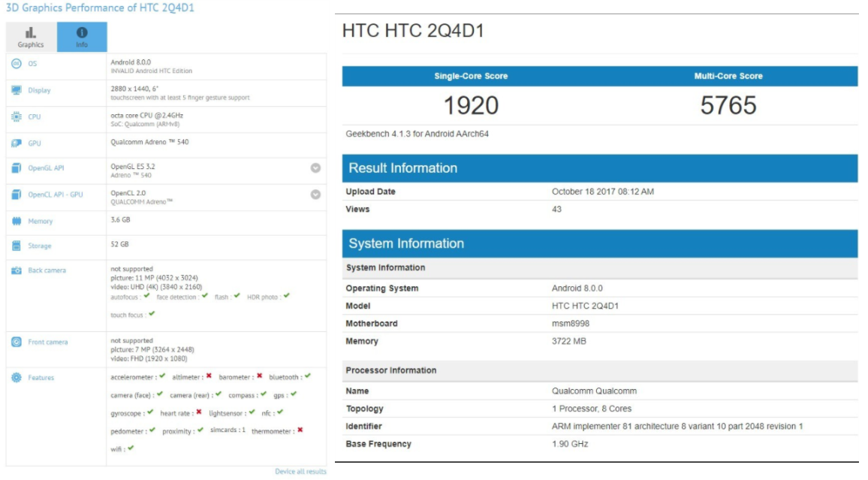The height and width of the screenshot is (480, 868).
Task: Click the accelerometer check mark
Action: (162, 376)
